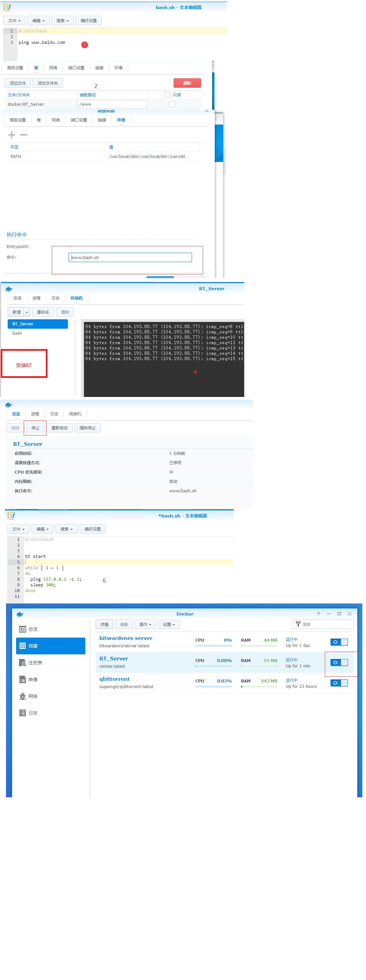
Task: Open 详情 for the selected container
Action: pyautogui.click(x=104, y=624)
